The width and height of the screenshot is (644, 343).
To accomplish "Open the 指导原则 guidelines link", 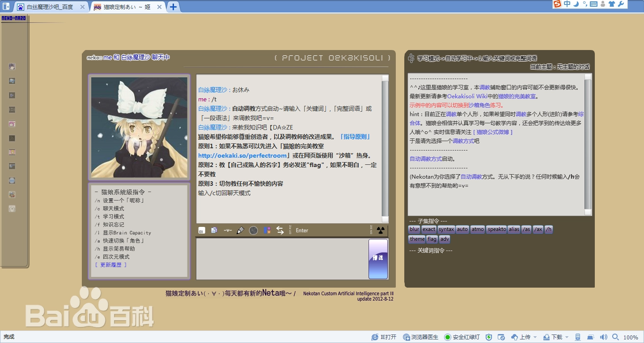I will point(355,137).
